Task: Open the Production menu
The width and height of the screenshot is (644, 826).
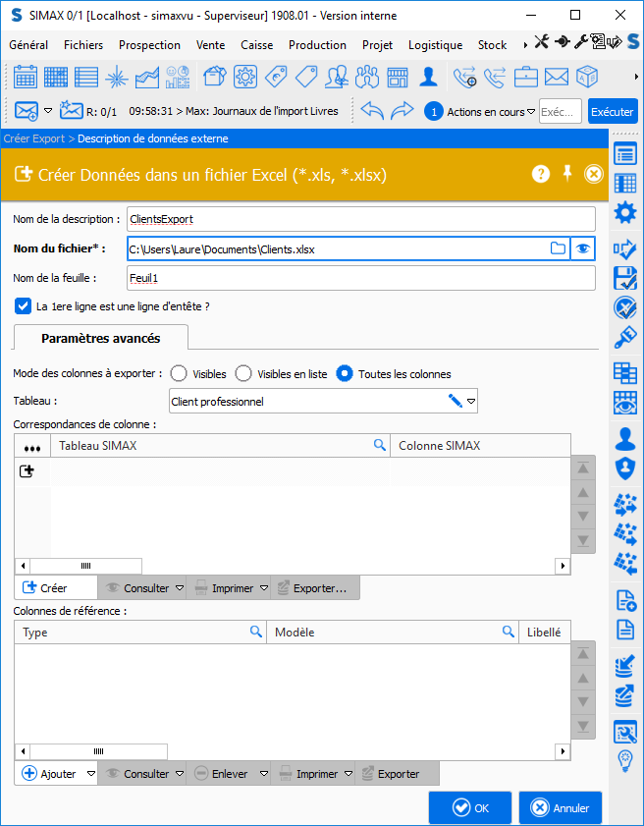Action: [317, 45]
